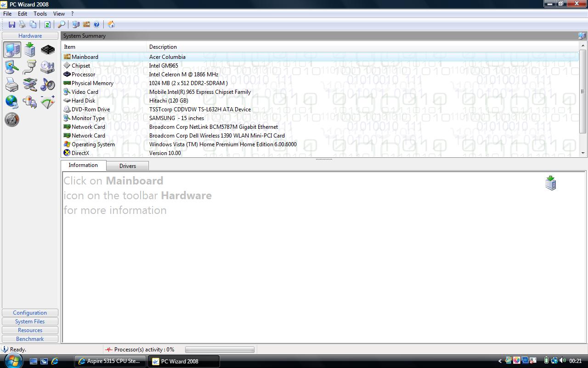This screenshot has width=588, height=368.
Task: Open the Edit menu
Action: pyautogui.click(x=23, y=14)
